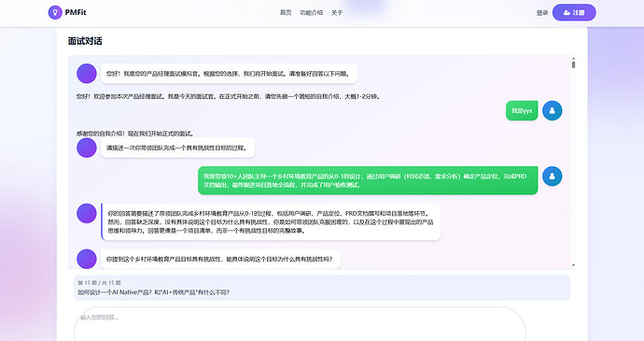644x341 pixels.
Task: Click the user avatar beside 我是yyx
Action: click(552, 110)
